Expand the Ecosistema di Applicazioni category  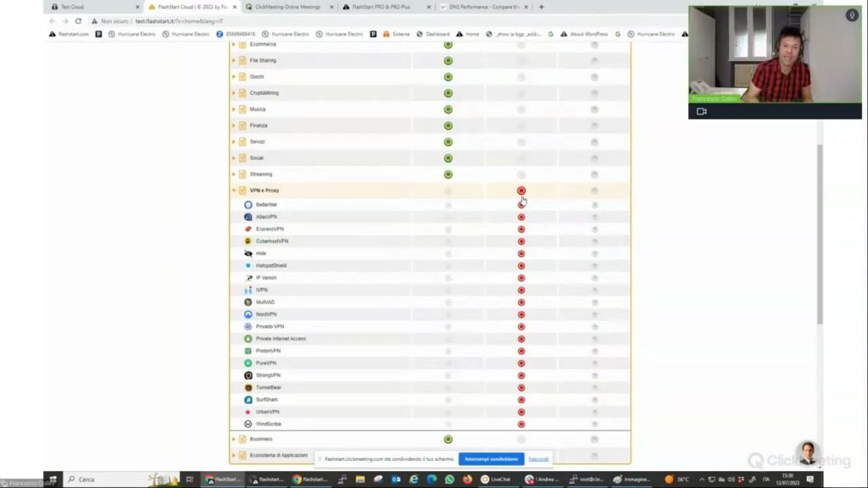pos(234,455)
